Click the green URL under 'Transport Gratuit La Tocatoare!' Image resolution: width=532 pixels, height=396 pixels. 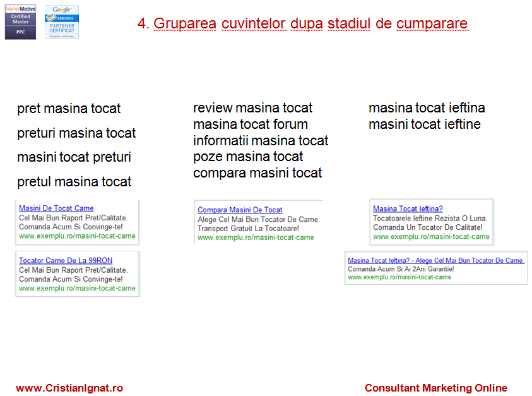point(256,237)
